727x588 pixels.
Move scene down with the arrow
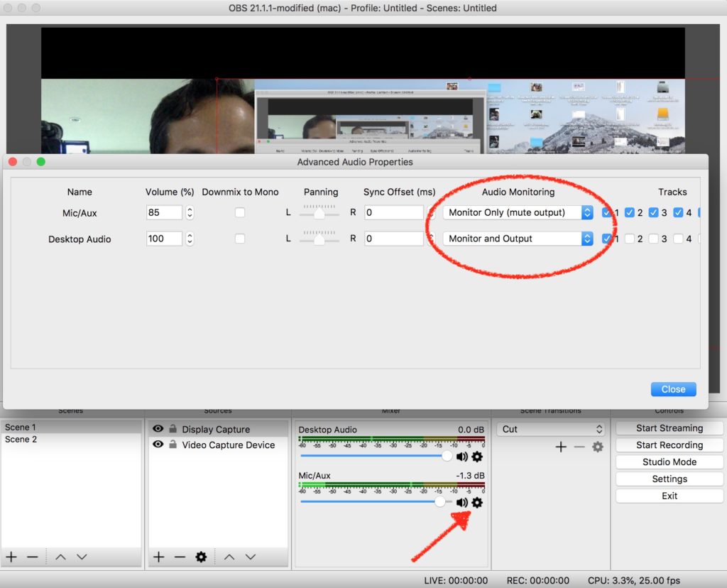click(82, 557)
